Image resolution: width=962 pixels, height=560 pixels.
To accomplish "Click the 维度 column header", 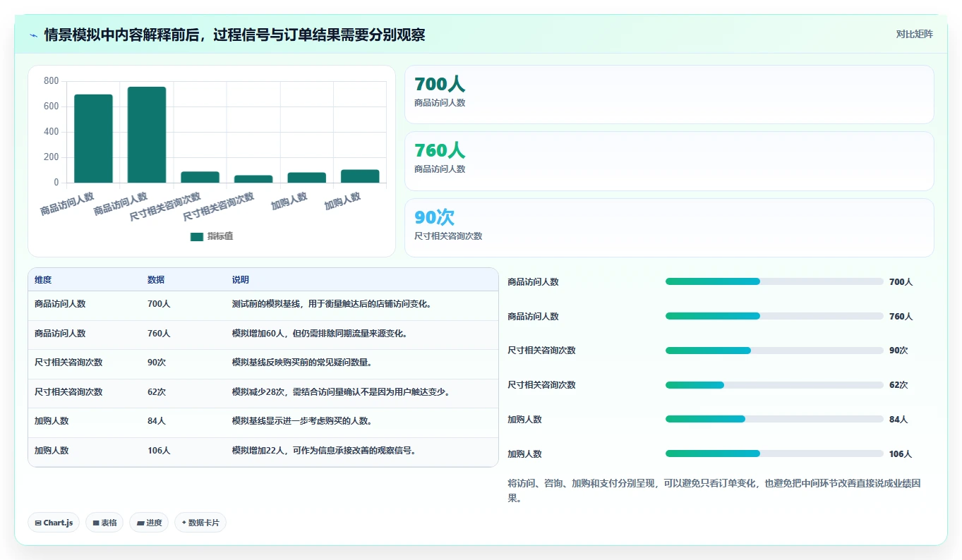I will click(x=43, y=280).
